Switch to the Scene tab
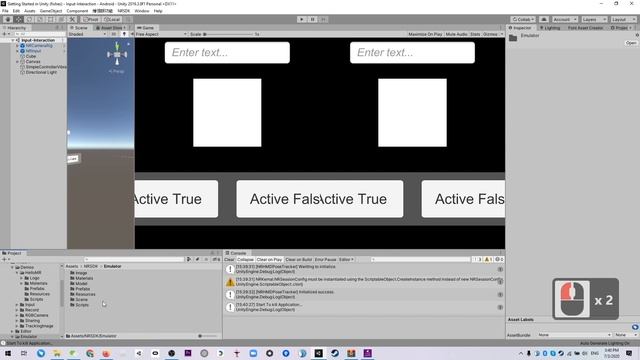This screenshot has width=640, height=360. pyautogui.click(x=79, y=28)
